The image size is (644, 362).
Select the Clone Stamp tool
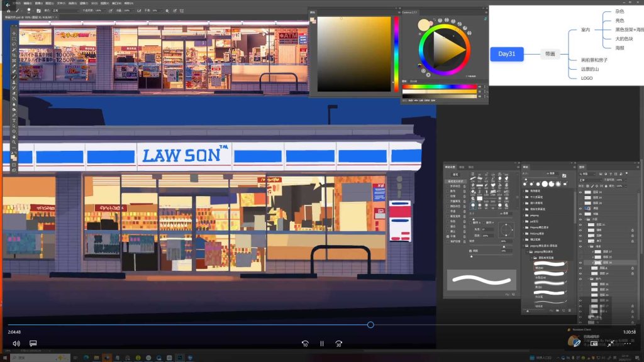(14, 82)
